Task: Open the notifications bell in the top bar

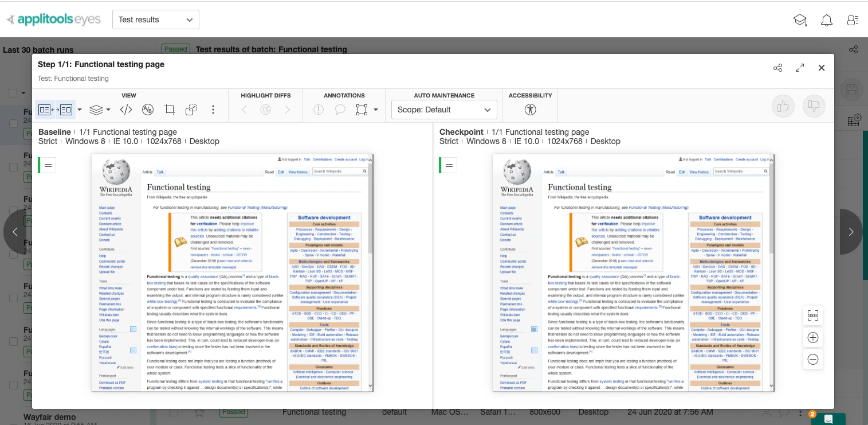Action: tap(827, 20)
